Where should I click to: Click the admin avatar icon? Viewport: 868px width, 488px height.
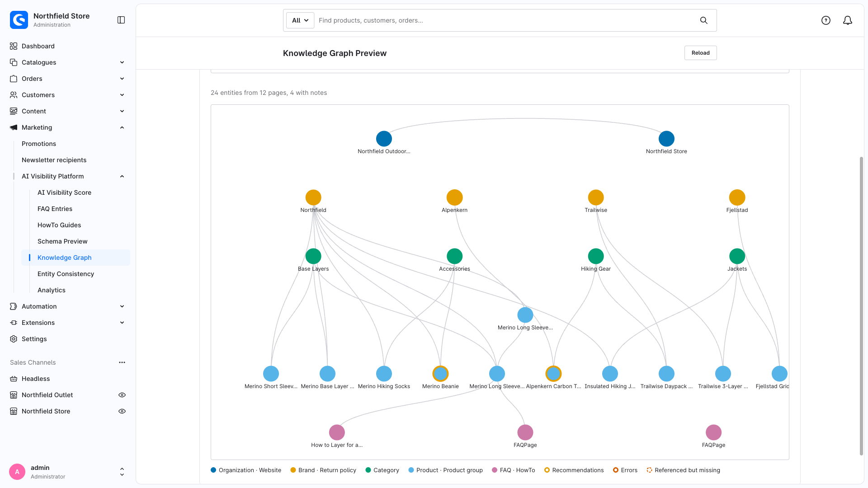click(x=17, y=472)
